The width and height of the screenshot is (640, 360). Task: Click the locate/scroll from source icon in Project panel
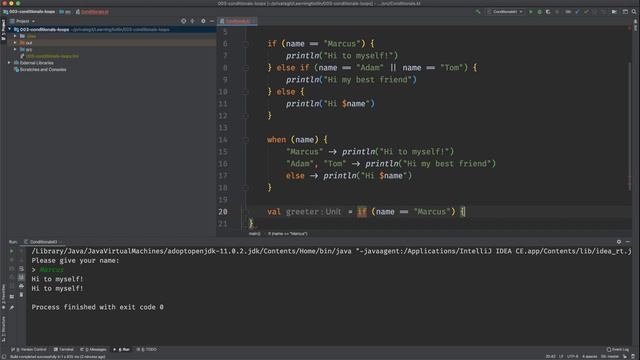(x=183, y=21)
